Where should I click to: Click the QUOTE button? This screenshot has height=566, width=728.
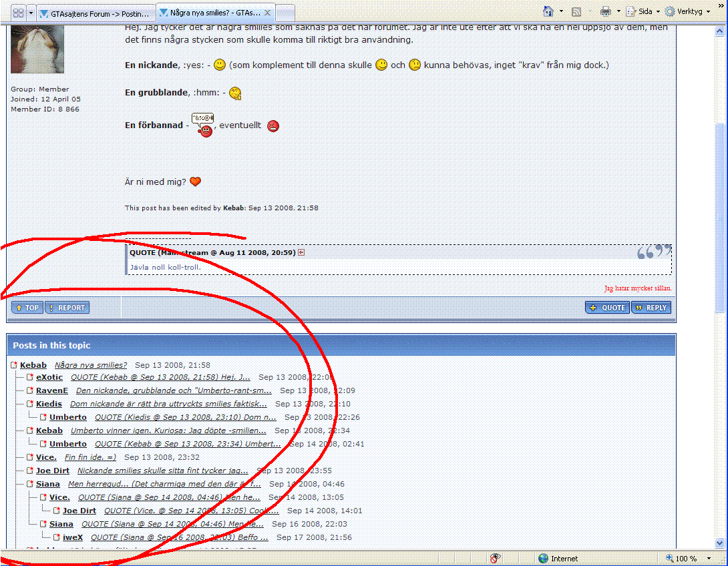[x=608, y=308]
